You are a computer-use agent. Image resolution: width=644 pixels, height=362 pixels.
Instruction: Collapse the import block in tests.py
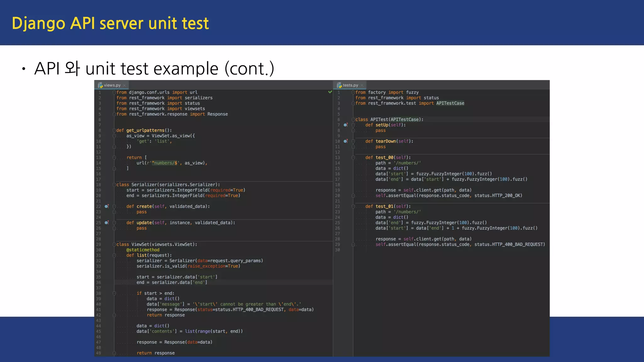tap(353, 92)
